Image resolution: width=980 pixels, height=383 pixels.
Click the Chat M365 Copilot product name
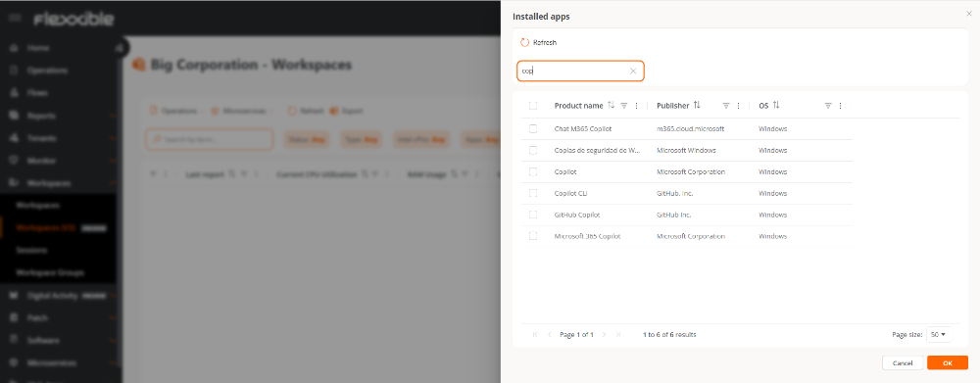coord(582,128)
